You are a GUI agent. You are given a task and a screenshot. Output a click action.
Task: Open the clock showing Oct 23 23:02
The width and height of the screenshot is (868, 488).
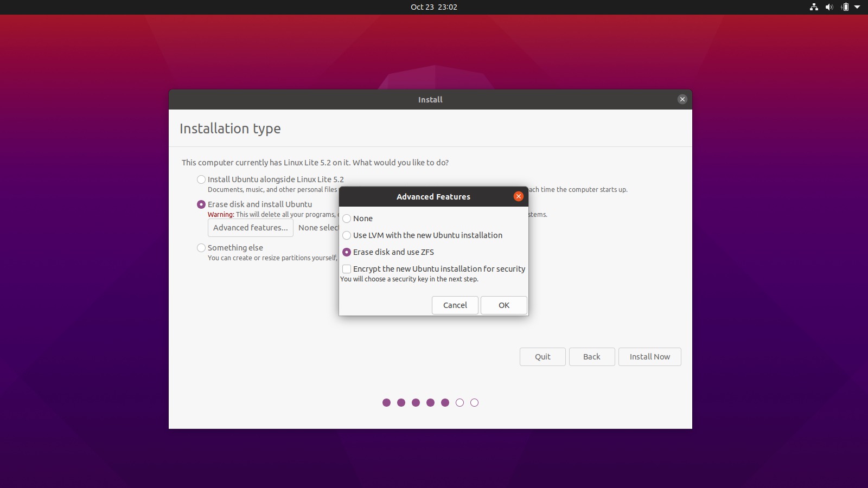[434, 7]
